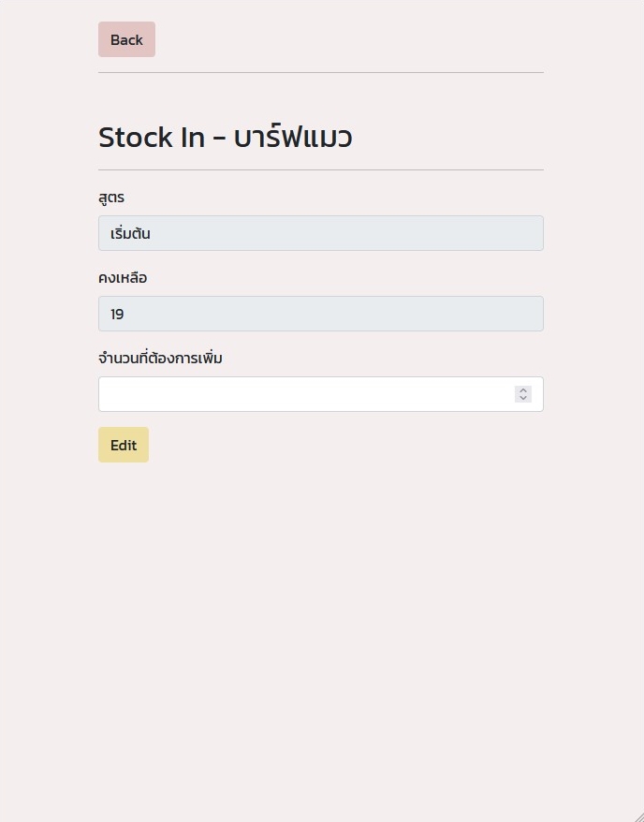Viewport: 644px width, 822px height.
Task: Click the yellow Edit action button
Action: coord(123,445)
